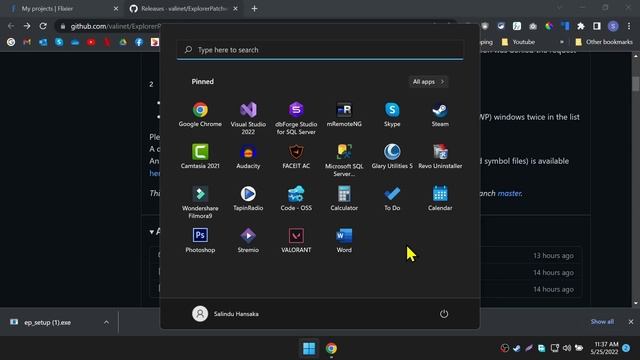The height and width of the screenshot is (360, 640).
Task: Open TapinRadio app
Action: click(248, 199)
